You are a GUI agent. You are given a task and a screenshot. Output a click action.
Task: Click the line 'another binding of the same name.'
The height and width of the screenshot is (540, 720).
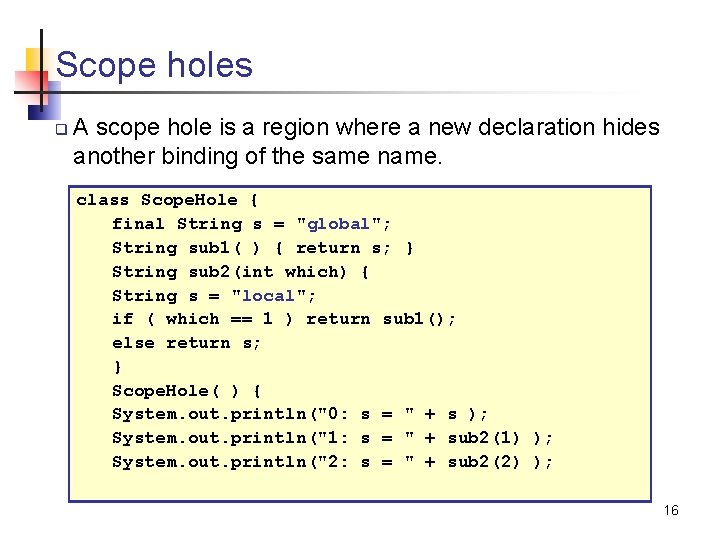pos(258,156)
